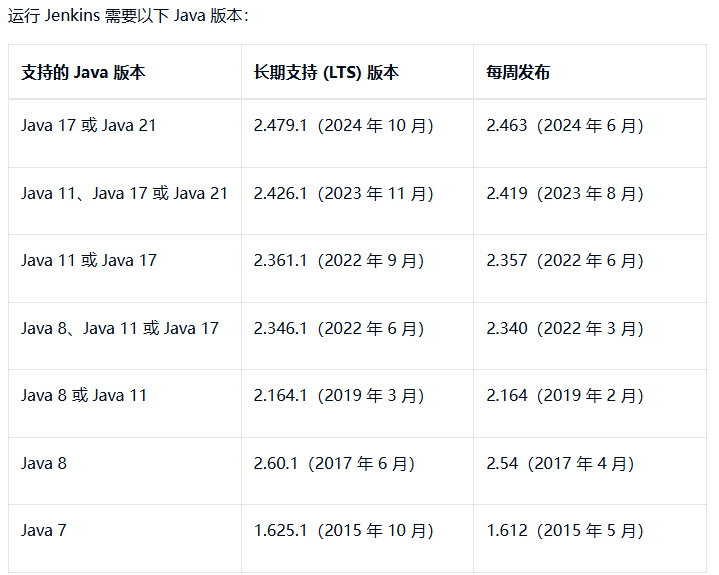Click weekly release 2.419 cell
This screenshot has width=719, height=575.
coord(565,193)
